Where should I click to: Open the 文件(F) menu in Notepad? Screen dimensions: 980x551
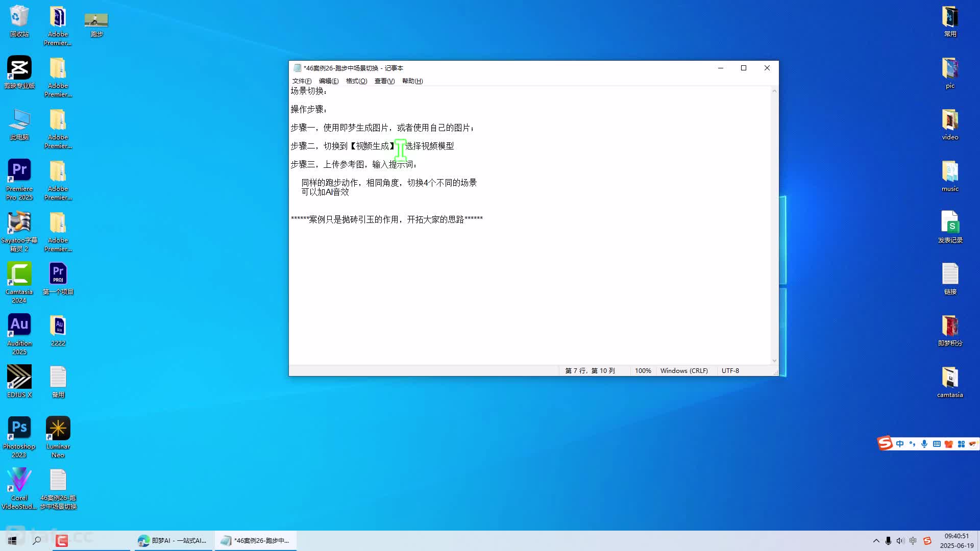coord(302,81)
